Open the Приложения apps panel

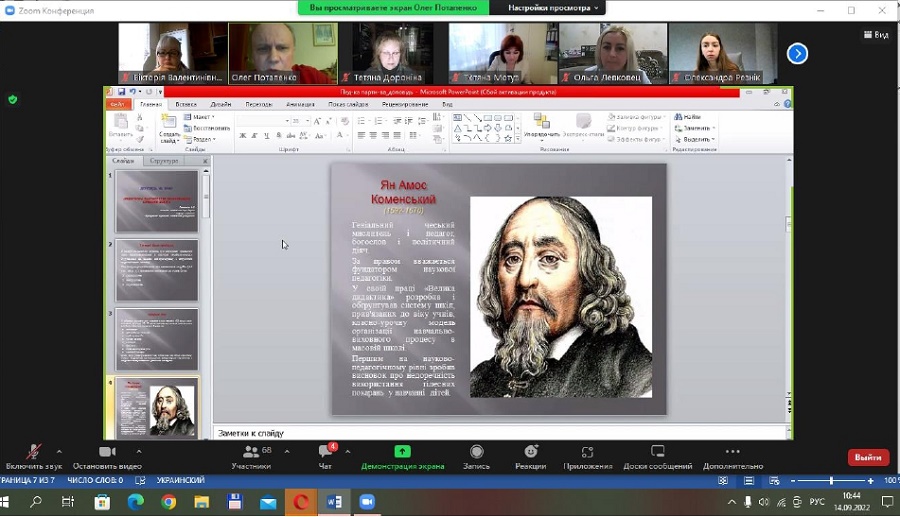point(587,453)
